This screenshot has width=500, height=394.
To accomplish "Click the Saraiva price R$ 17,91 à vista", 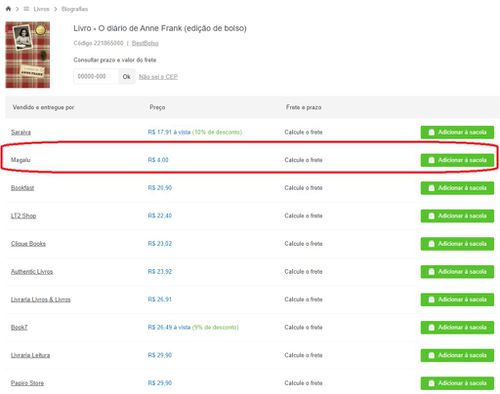I will point(169,132).
